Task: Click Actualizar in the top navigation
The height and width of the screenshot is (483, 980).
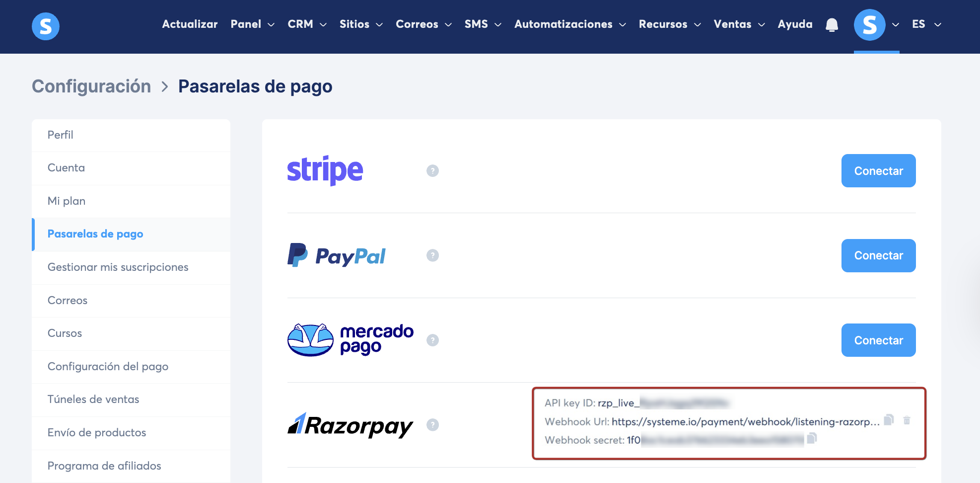Action: (x=190, y=24)
